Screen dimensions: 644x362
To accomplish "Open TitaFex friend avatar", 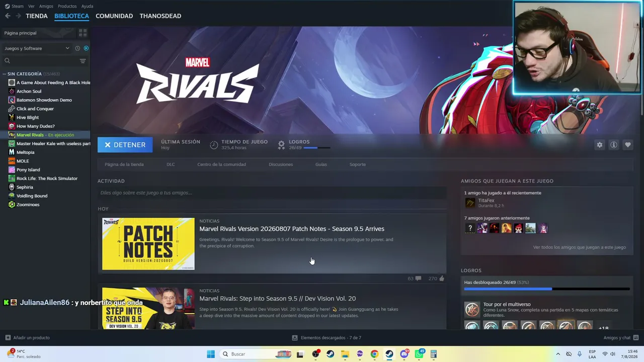I will 470,203.
